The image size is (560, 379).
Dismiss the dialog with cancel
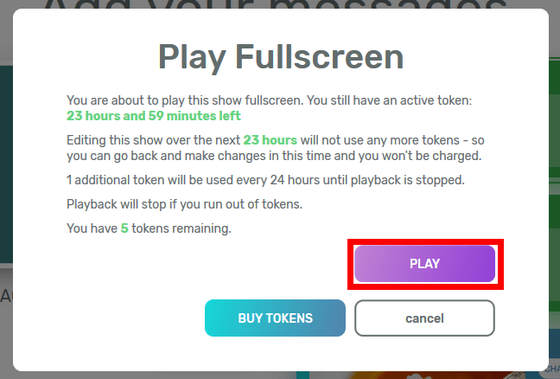coord(425,318)
